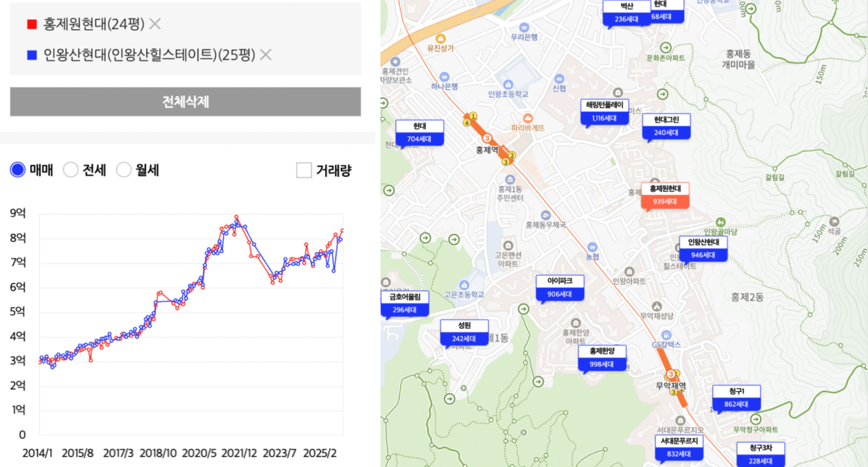
Task: Remove 인왕산현대(인왕산힐스테이트)(25평) from comparison list
Action: 265,55
